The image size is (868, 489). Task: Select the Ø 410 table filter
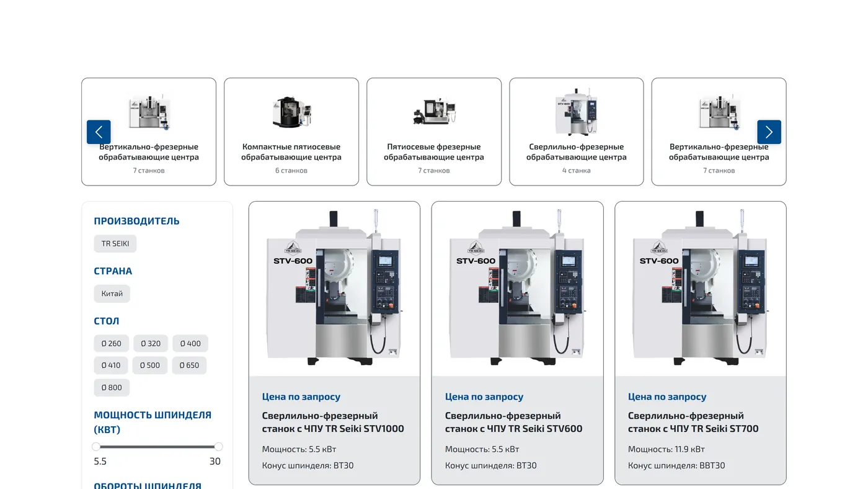(x=111, y=366)
